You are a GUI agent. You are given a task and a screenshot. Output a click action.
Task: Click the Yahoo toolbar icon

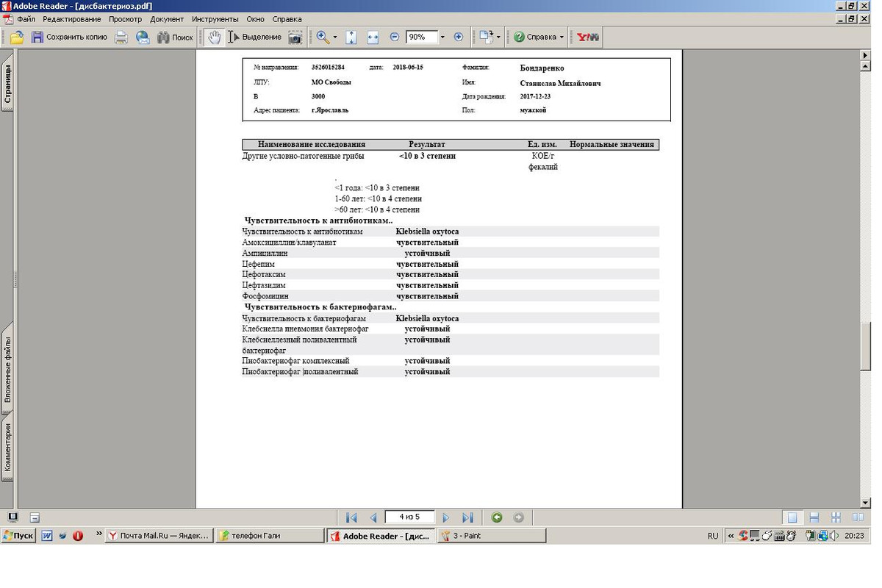tap(587, 37)
